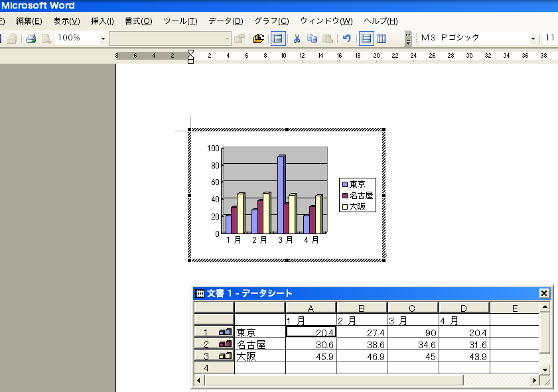This screenshot has width=558, height=392.
Task: Click the cell with value 90
Action: tap(413, 332)
